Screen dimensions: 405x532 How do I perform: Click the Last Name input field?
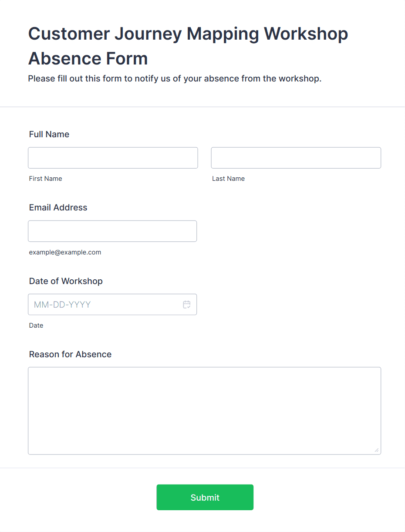(296, 158)
